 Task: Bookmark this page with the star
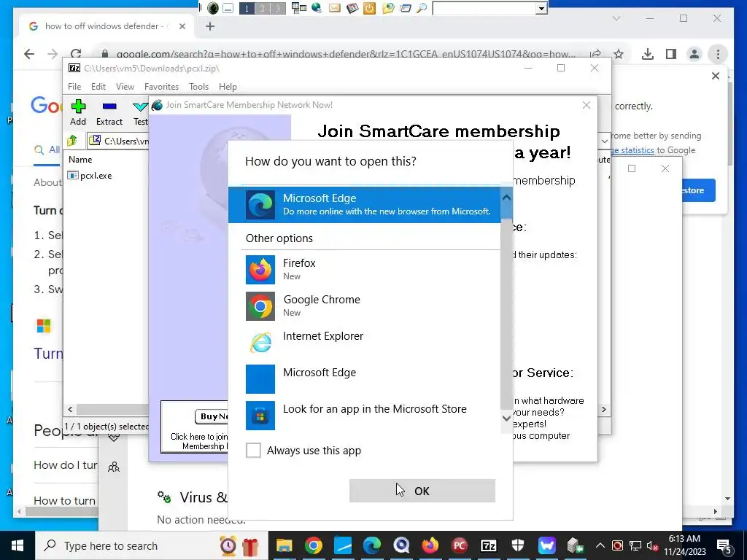[x=619, y=54]
